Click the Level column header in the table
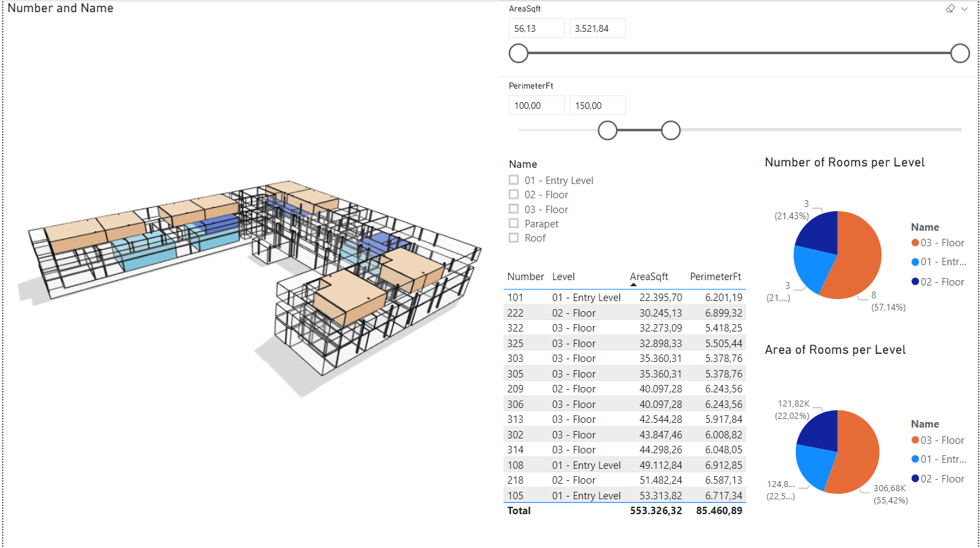Screen dimensions: 980x548 point(563,277)
